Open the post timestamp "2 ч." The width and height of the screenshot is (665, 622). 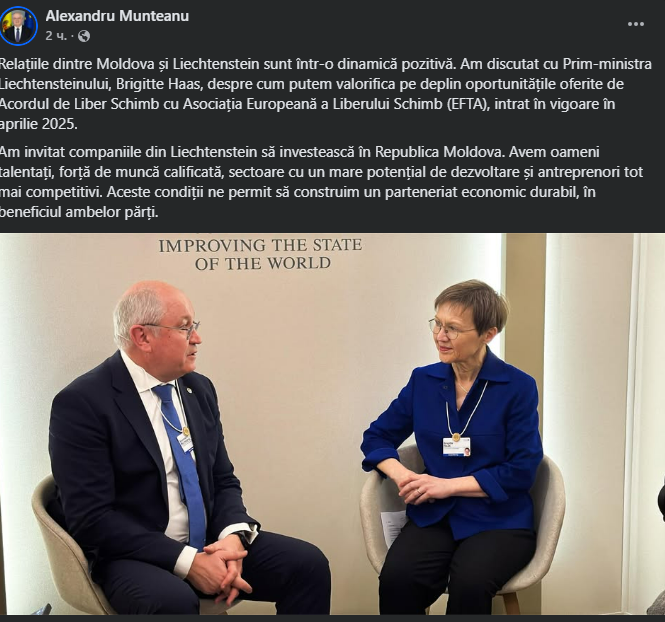point(56,36)
